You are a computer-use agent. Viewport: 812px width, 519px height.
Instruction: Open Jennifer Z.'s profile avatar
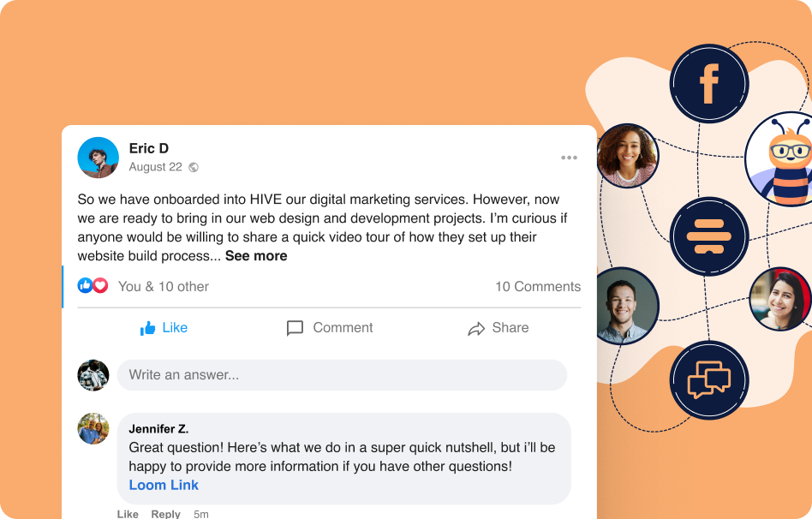pos(93,428)
